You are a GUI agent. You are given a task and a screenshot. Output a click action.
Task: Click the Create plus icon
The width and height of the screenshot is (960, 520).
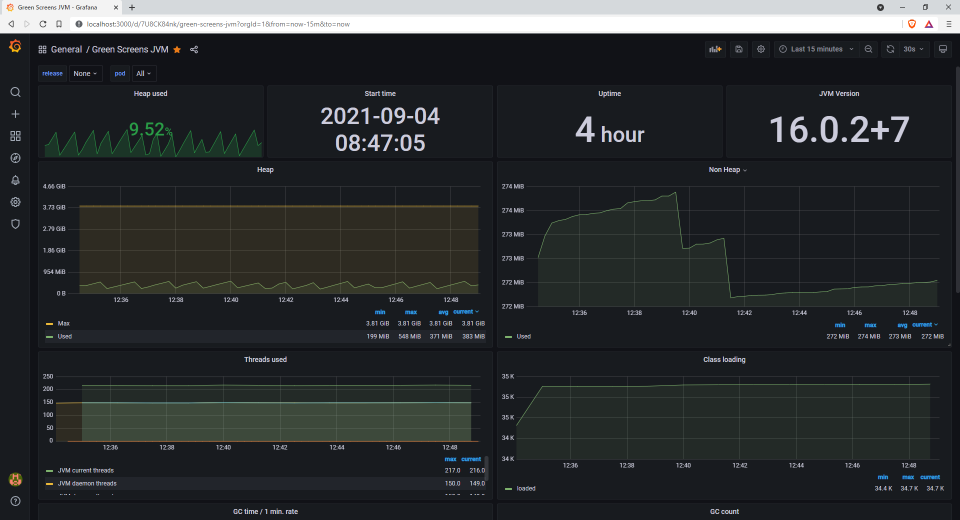(x=15, y=114)
